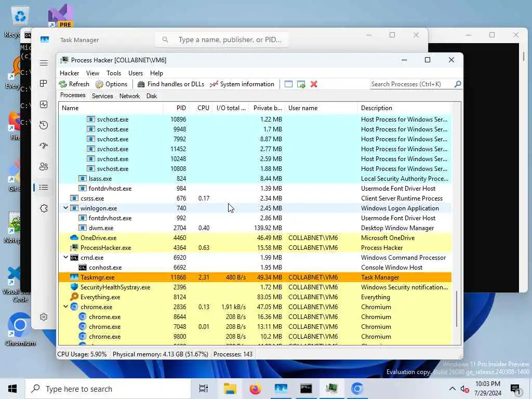Image resolution: width=532 pixels, height=399 pixels.
Task: Open Find handles or DLLs
Action: (x=170, y=84)
